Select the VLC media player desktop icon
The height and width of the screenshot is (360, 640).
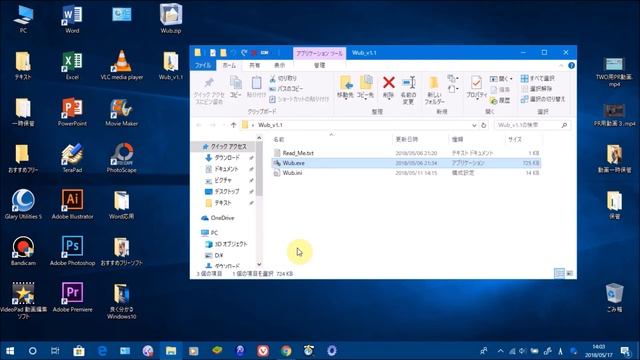click(122, 65)
